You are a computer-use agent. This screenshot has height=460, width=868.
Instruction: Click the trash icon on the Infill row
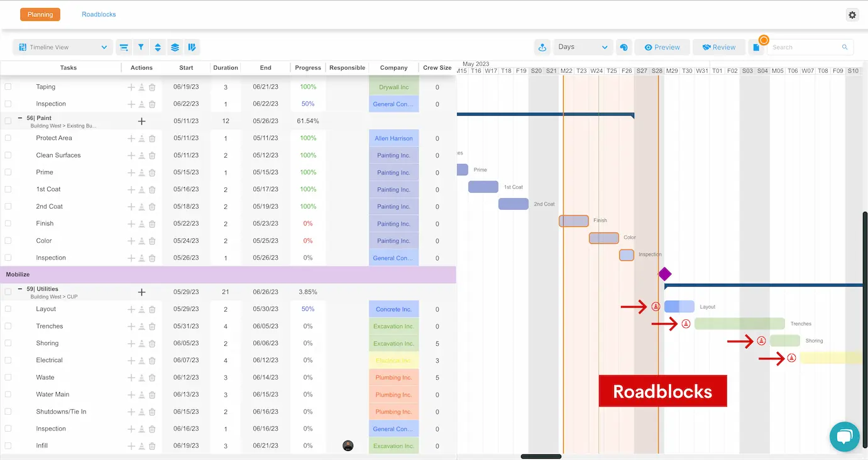pyautogui.click(x=152, y=446)
